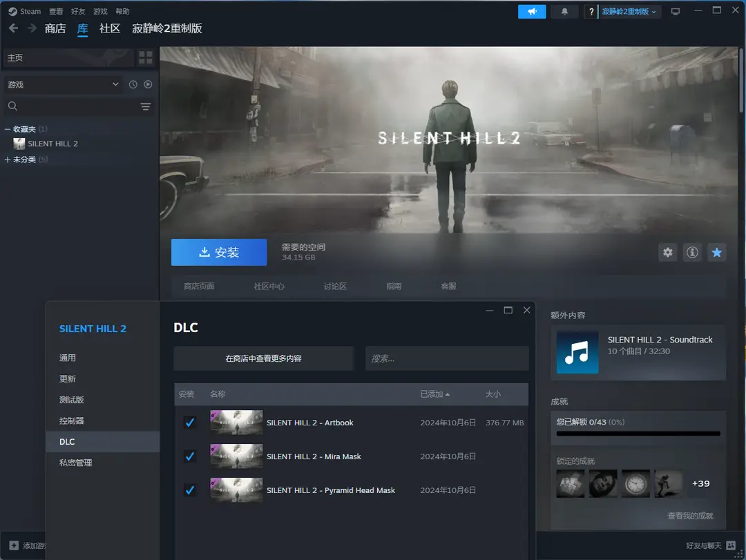Click the question mark help icon
Image resolution: width=746 pixels, height=560 pixels.
coord(591,12)
